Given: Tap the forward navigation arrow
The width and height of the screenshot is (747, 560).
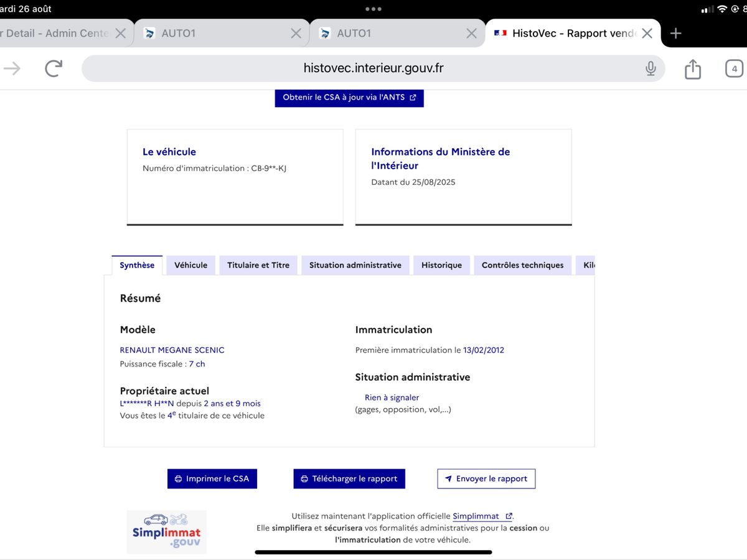Looking at the screenshot, I should pos(12,68).
